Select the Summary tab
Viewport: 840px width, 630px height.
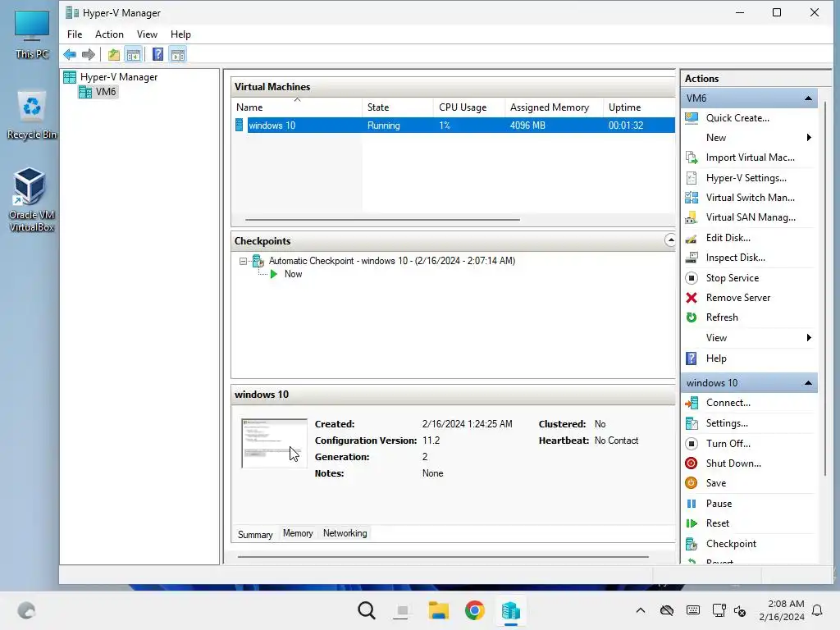(x=255, y=534)
